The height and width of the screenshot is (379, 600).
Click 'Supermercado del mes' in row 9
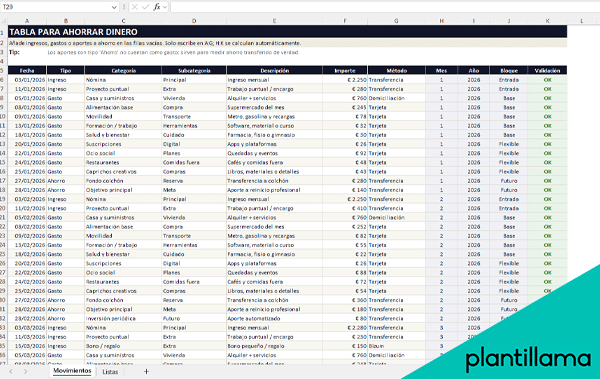pos(274,107)
